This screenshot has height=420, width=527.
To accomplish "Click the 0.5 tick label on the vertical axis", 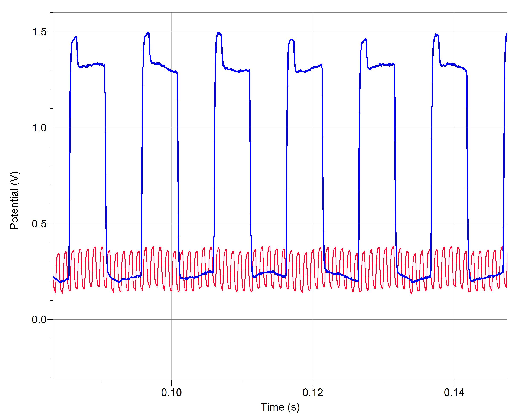I will tap(39, 224).
